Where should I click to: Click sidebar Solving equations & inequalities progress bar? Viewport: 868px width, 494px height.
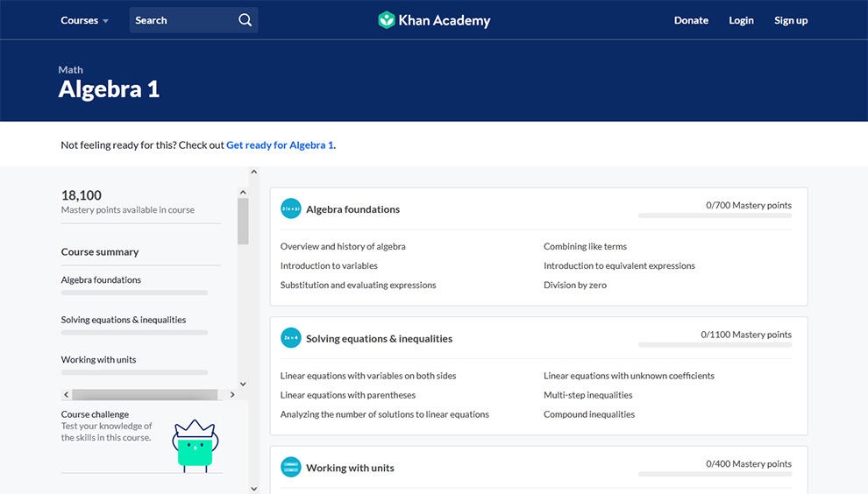point(134,333)
